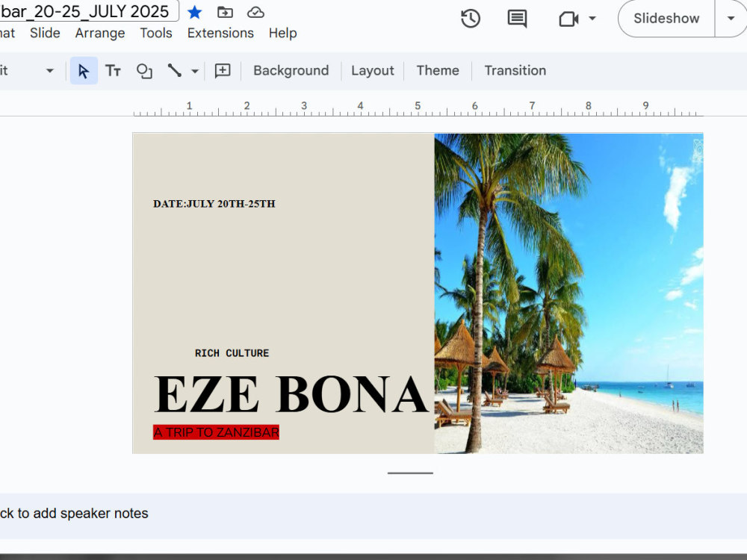Open the Extensions menu
Image resolution: width=747 pixels, height=560 pixels.
coord(220,33)
